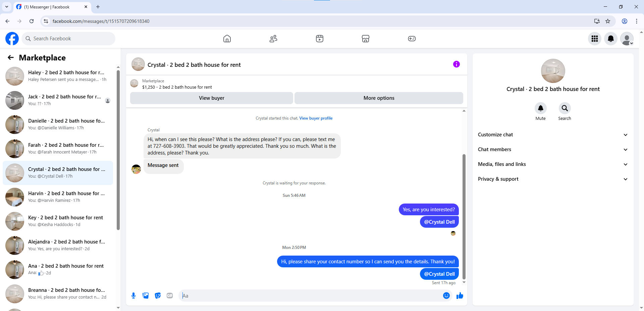
Task: Install app icon in address bar
Action: pyautogui.click(x=597, y=21)
